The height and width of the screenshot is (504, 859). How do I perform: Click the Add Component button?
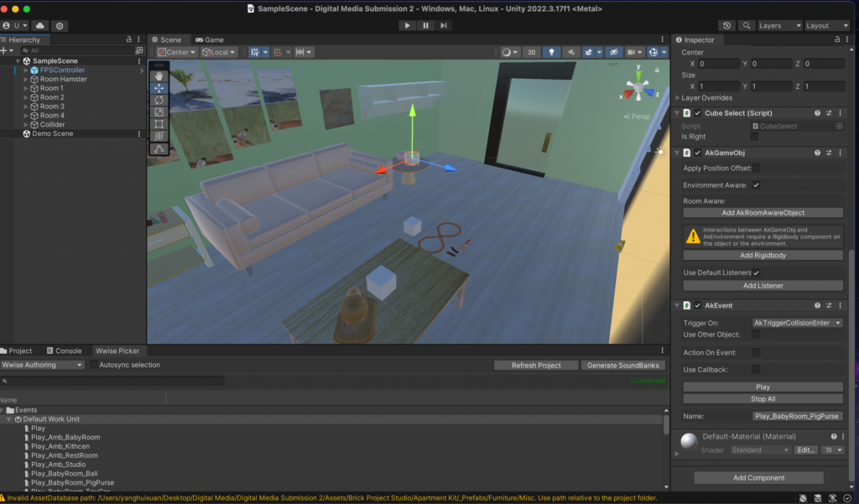point(758,477)
